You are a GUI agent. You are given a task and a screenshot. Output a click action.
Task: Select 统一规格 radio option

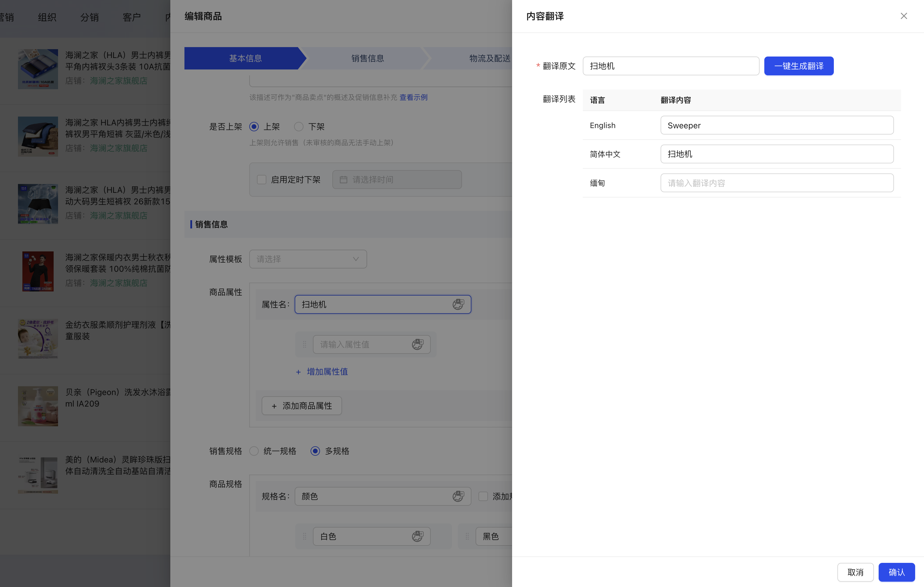pyautogui.click(x=254, y=451)
